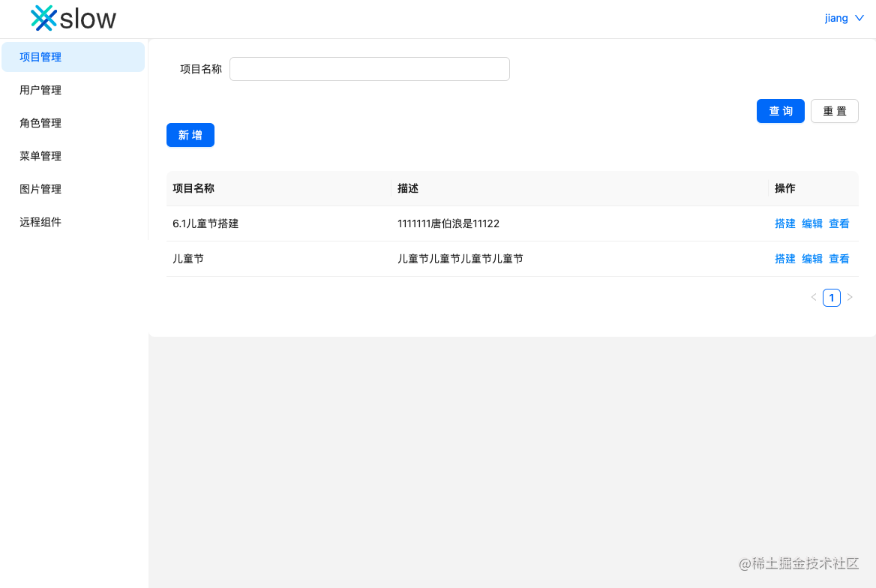
Task: Open the jiang user dropdown
Action: tap(844, 18)
